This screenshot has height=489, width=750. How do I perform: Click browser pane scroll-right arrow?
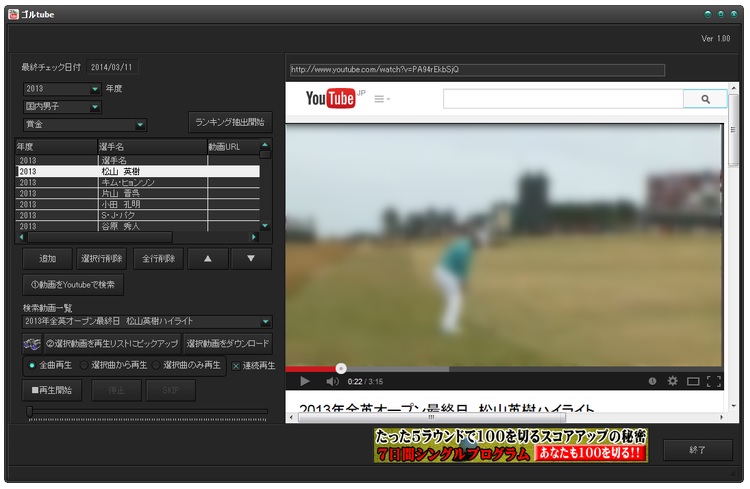click(721, 417)
